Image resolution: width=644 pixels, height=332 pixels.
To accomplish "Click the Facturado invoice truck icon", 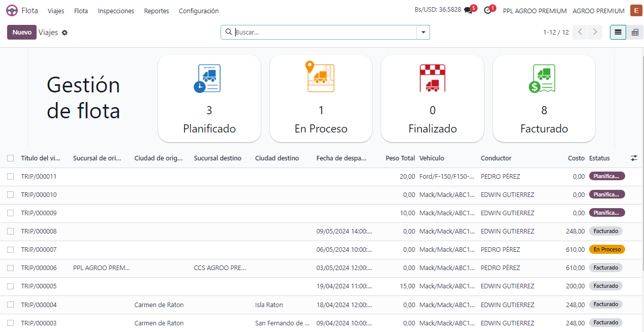I will [x=543, y=78].
